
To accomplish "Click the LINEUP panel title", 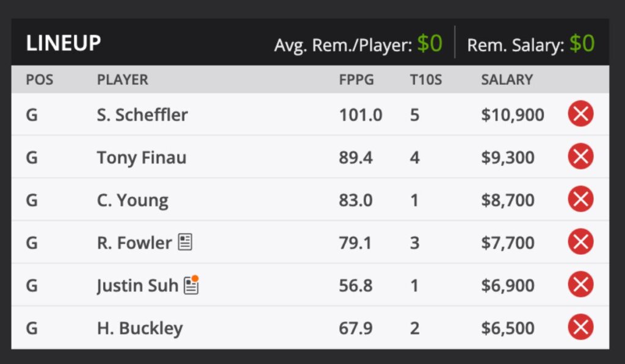I will point(63,43).
